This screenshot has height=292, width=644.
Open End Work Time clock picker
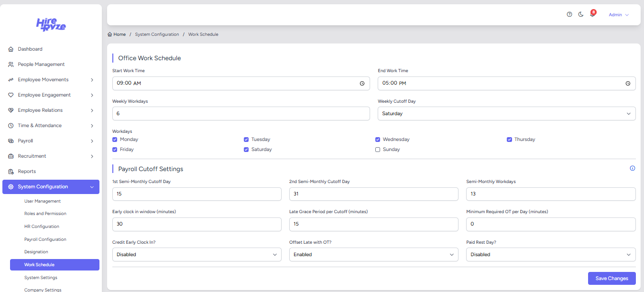coord(628,83)
